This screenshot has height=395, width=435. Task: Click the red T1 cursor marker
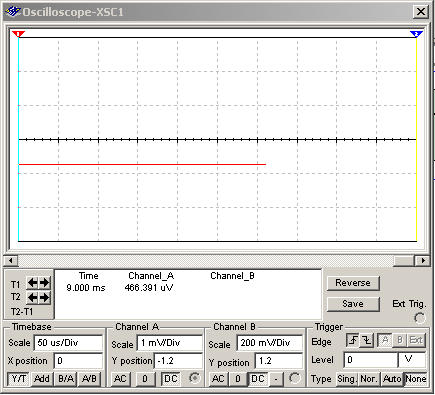(x=18, y=34)
